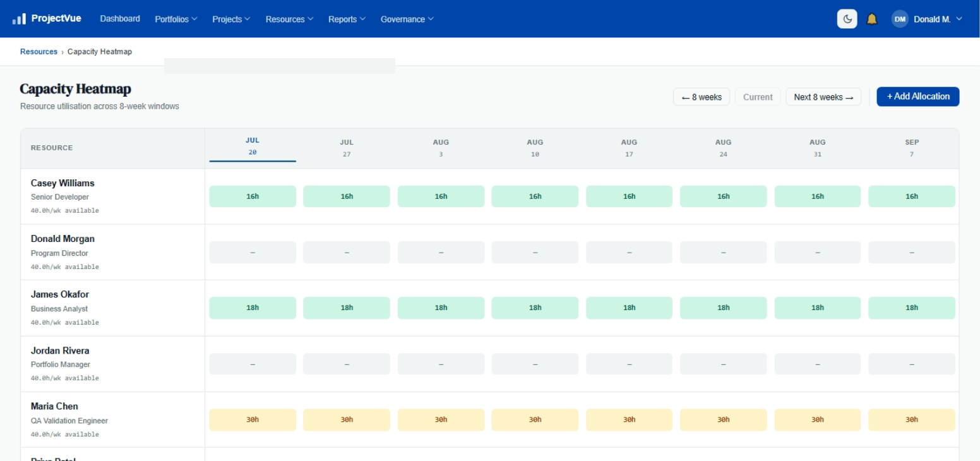Expand the Governance menu
980x461 pixels.
click(x=407, y=20)
